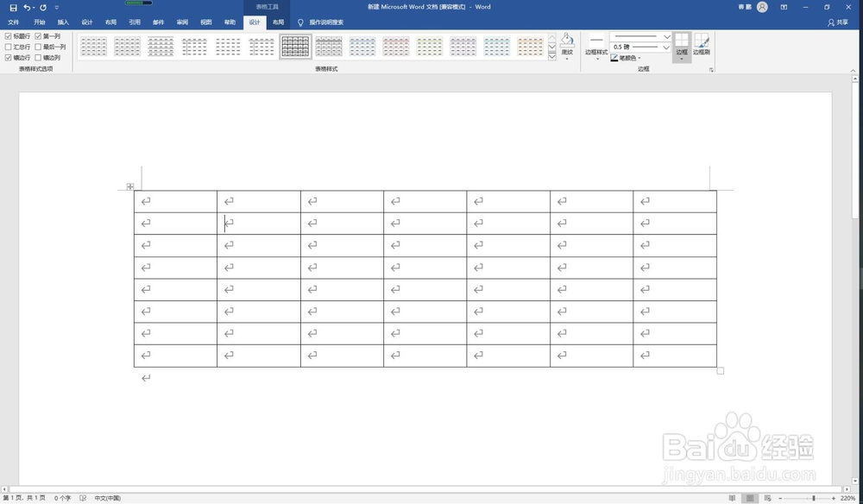Screen dimensions: 863x504
Task: Select the highlighted black grid table style
Action: [295, 47]
